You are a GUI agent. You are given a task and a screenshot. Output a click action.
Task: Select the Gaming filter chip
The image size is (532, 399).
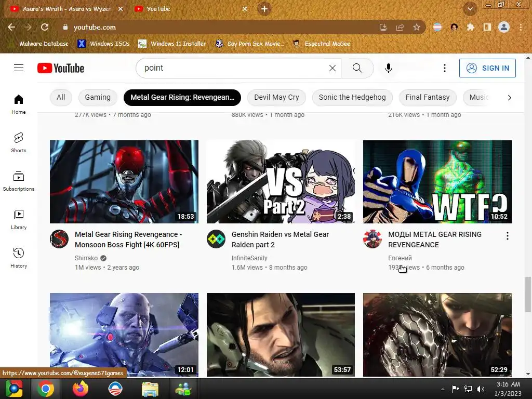click(x=98, y=97)
